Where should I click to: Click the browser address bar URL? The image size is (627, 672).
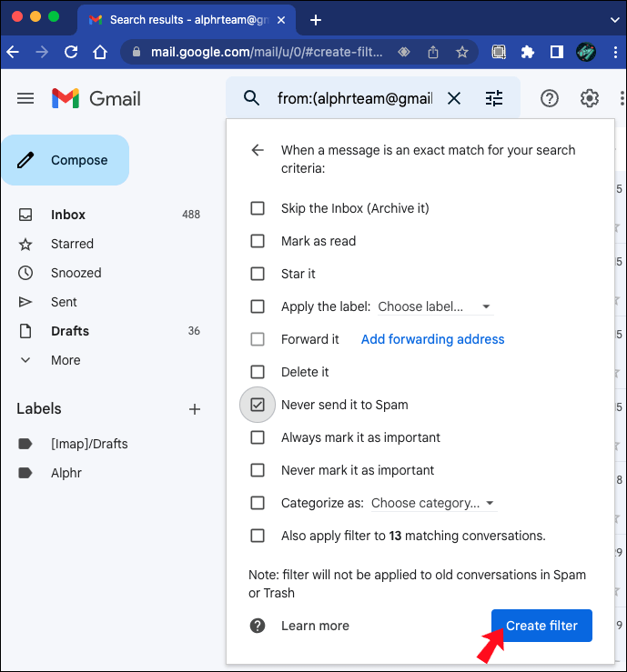[267, 52]
